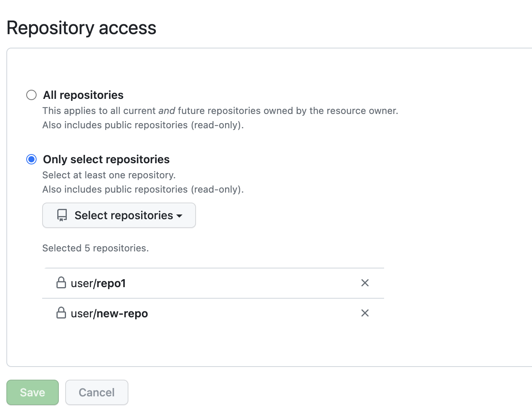The width and height of the screenshot is (532, 417).
Task: Click the repository book icon in dropdown button
Action: click(62, 215)
